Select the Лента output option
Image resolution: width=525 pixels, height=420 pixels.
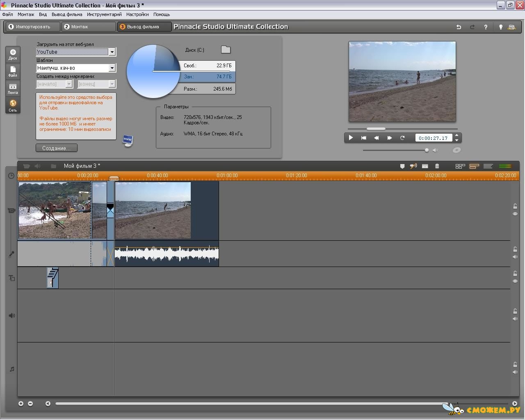point(13,89)
